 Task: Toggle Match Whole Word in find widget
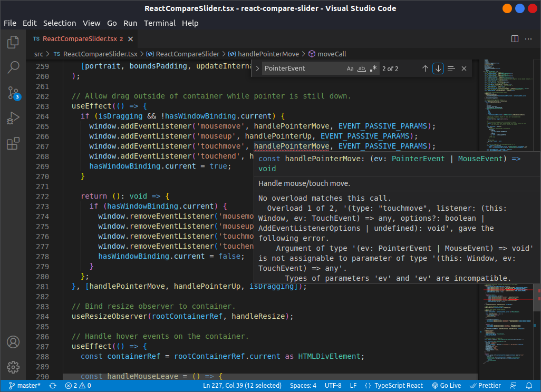[x=361, y=68]
